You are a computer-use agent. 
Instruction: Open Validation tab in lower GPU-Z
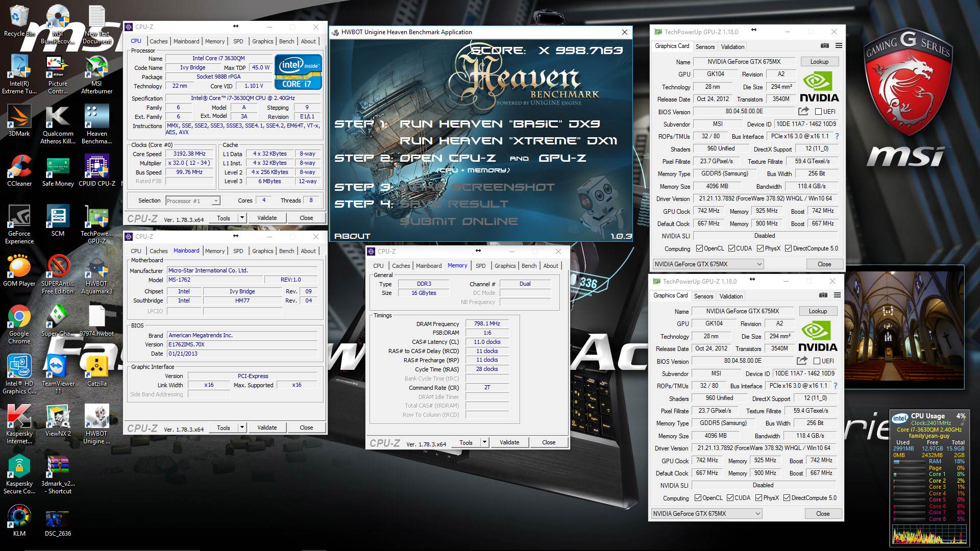731,296
